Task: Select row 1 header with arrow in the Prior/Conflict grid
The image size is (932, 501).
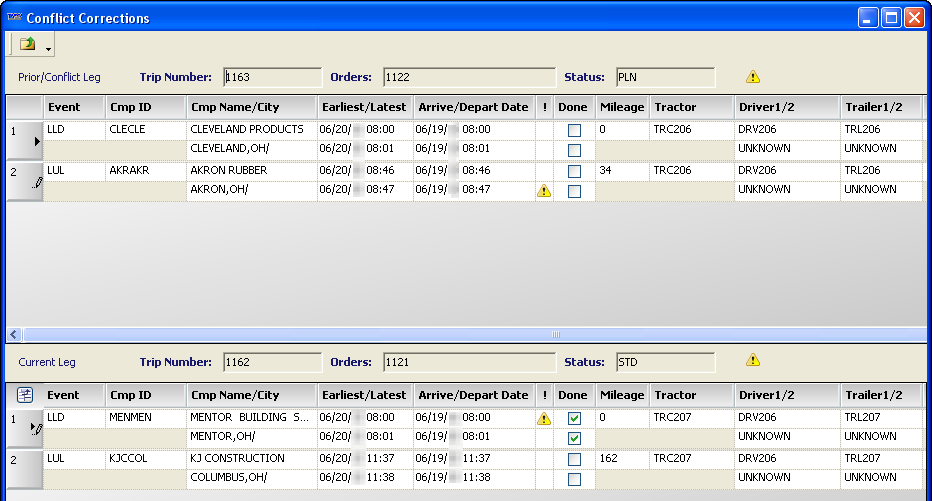Action: tap(24, 140)
